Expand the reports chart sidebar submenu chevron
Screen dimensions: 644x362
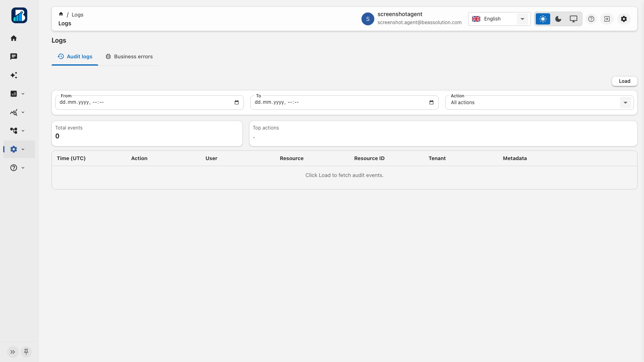click(23, 94)
